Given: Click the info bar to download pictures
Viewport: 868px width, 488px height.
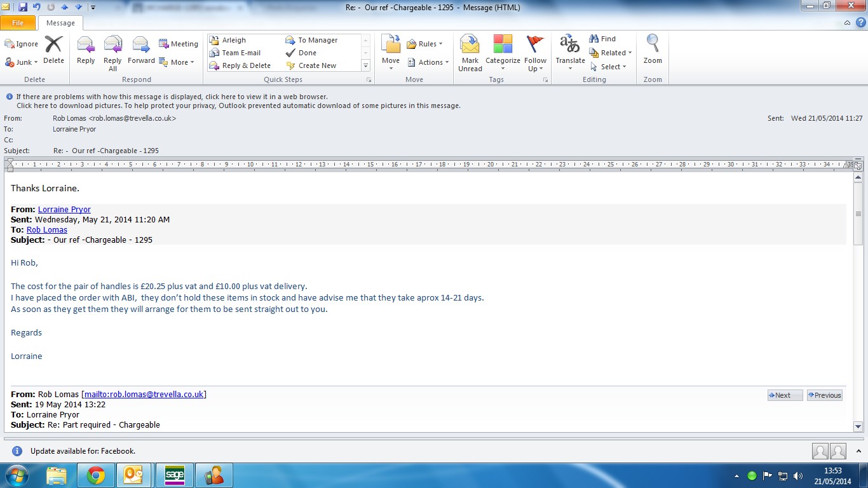Looking at the screenshot, I should (238, 106).
